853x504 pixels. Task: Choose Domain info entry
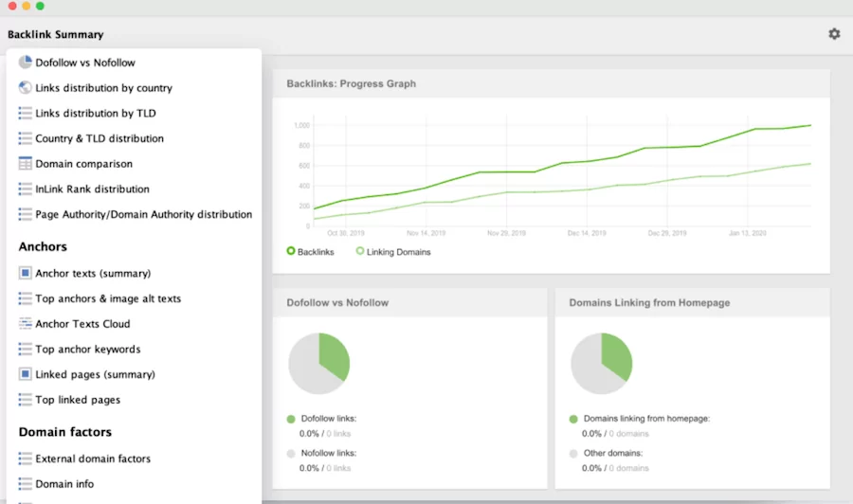click(x=64, y=484)
